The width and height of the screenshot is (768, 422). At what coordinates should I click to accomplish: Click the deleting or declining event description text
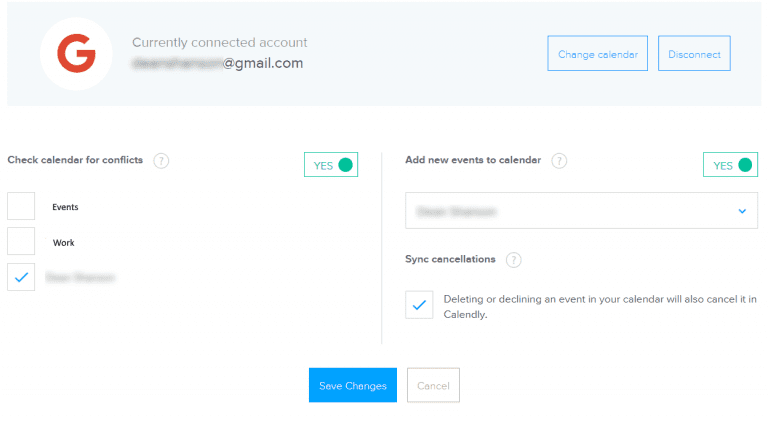coord(600,306)
